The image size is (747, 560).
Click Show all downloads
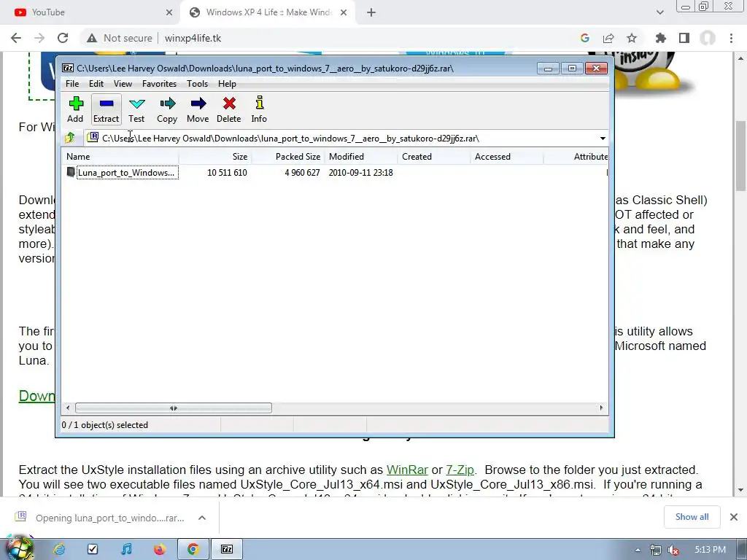tap(692, 517)
